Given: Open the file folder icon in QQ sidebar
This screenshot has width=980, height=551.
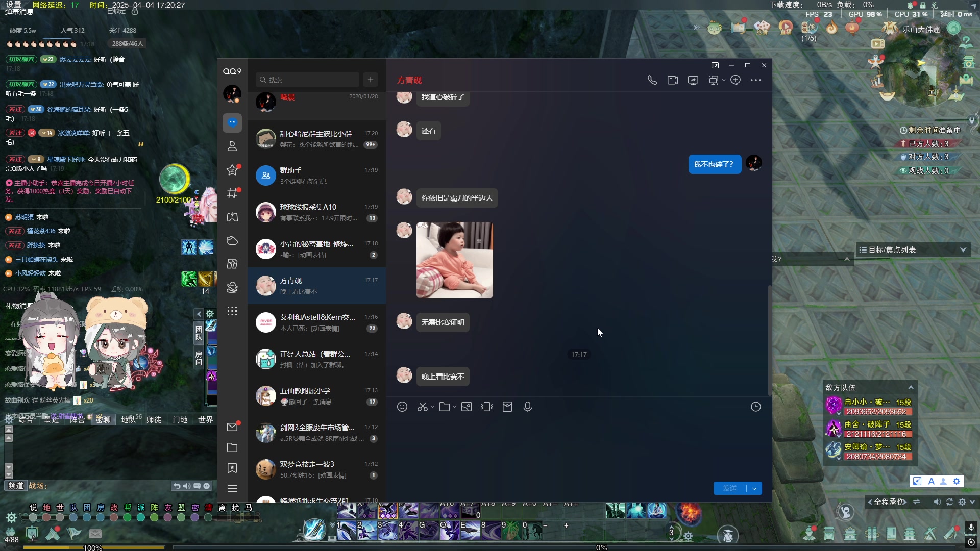Looking at the screenshot, I should (x=232, y=447).
